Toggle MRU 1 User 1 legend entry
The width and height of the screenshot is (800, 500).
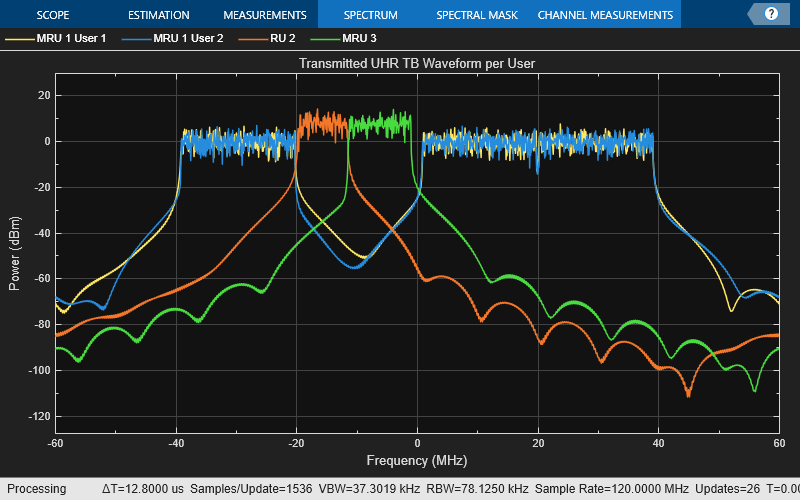[x=70, y=39]
